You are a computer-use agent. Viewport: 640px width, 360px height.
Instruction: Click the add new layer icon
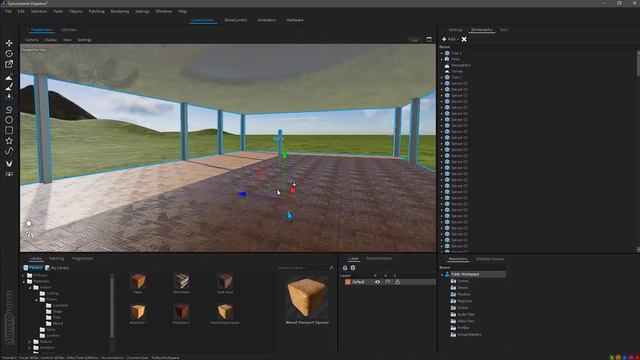click(x=345, y=268)
